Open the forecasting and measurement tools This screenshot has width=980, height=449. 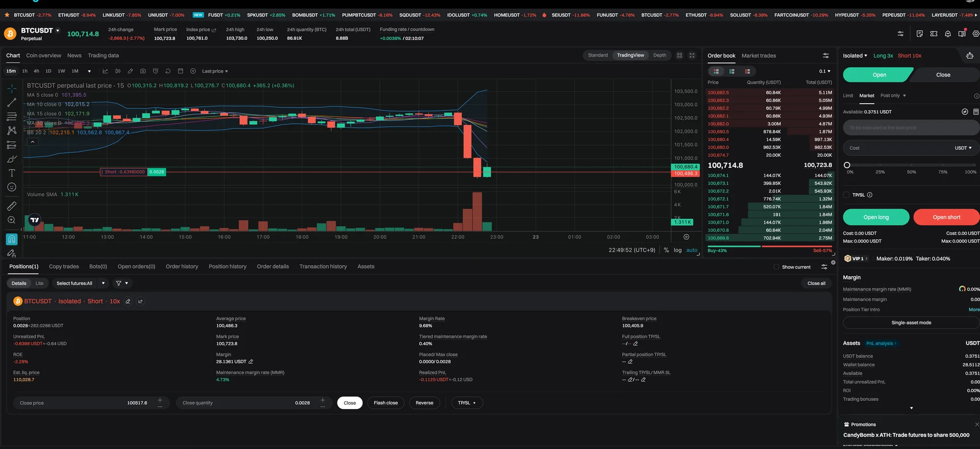[12, 145]
